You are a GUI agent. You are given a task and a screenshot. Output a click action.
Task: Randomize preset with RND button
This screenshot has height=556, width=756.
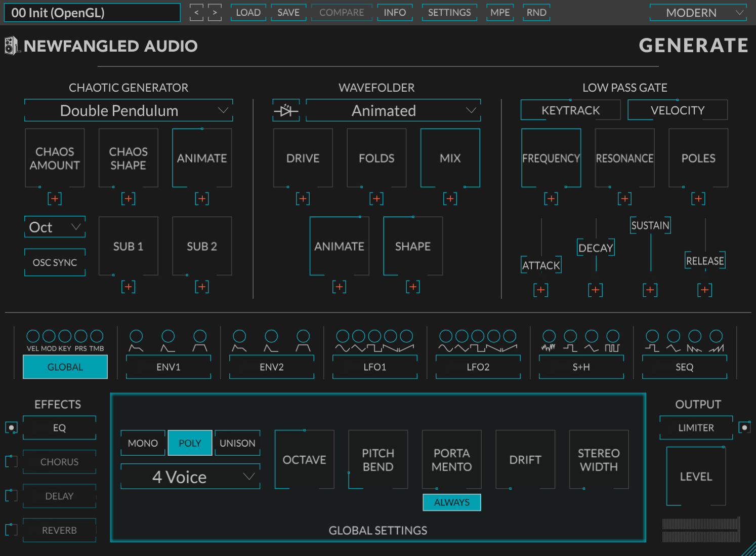pyautogui.click(x=536, y=12)
